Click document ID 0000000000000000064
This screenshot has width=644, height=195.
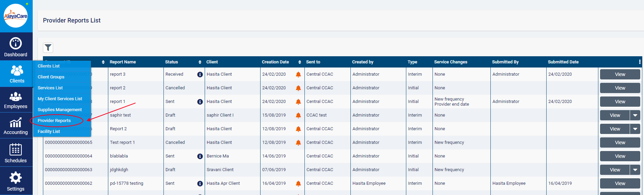(x=68, y=156)
